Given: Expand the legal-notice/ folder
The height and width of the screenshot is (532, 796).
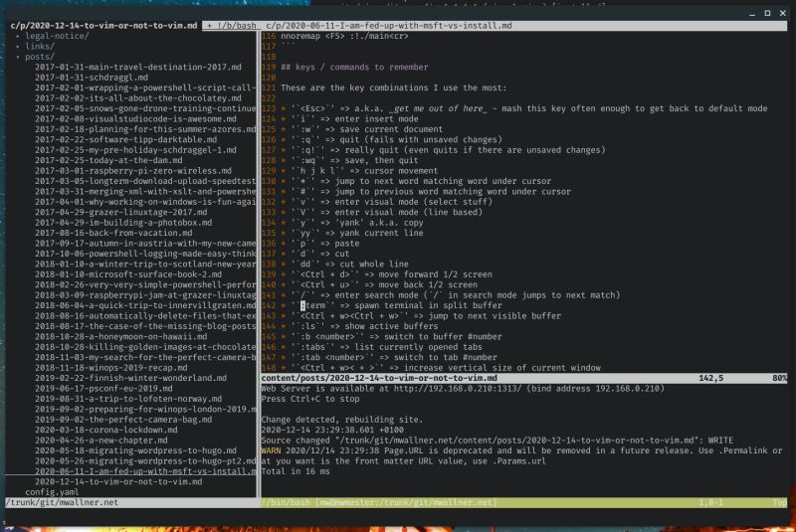Looking at the screenshot, I should click(x=57, y=36).
